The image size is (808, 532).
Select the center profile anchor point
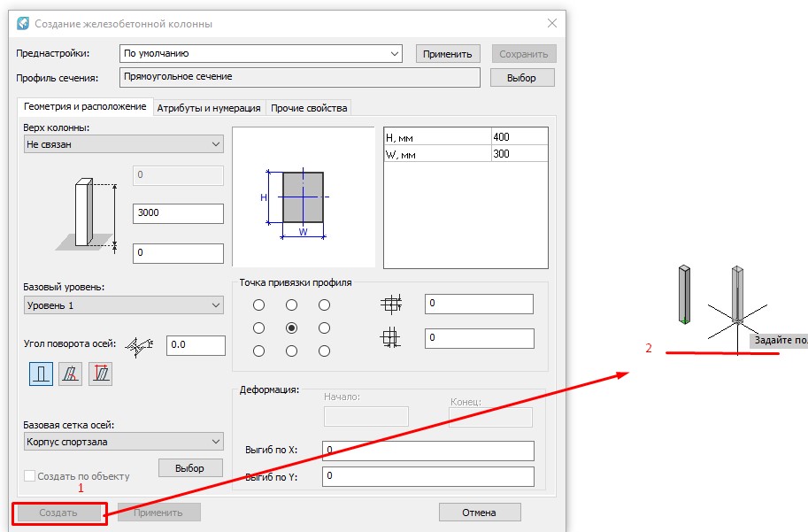[291, 328]
